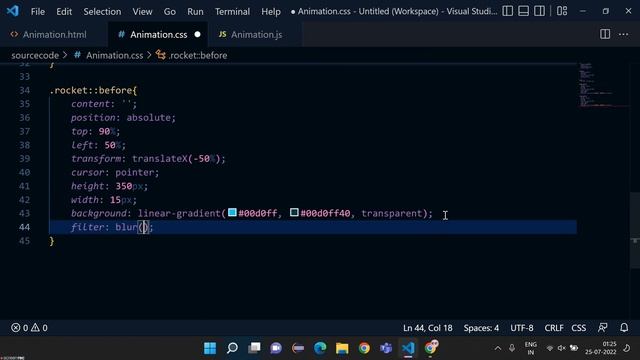Close unsaved Animation.css tab via dot

pyautogui.click(x=198, y=35)
